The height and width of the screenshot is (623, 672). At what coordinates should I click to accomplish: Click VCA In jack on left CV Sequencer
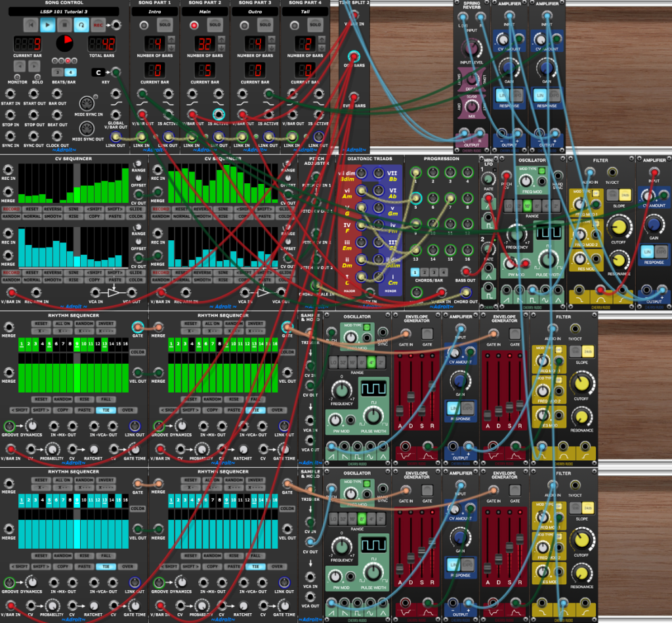pyautogui.click(x=95, y=293)
